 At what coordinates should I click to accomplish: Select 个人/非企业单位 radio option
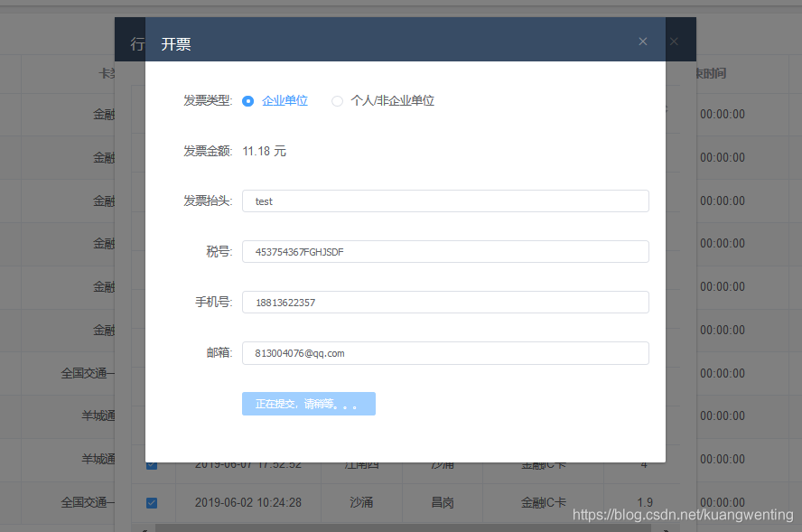tap(337, 101)
